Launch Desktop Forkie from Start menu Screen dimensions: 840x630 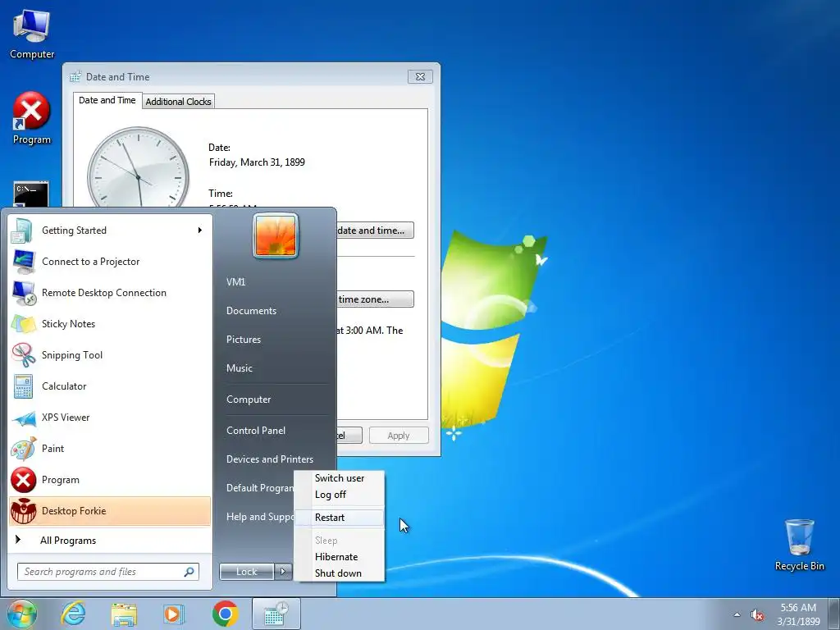coord(110,511)
